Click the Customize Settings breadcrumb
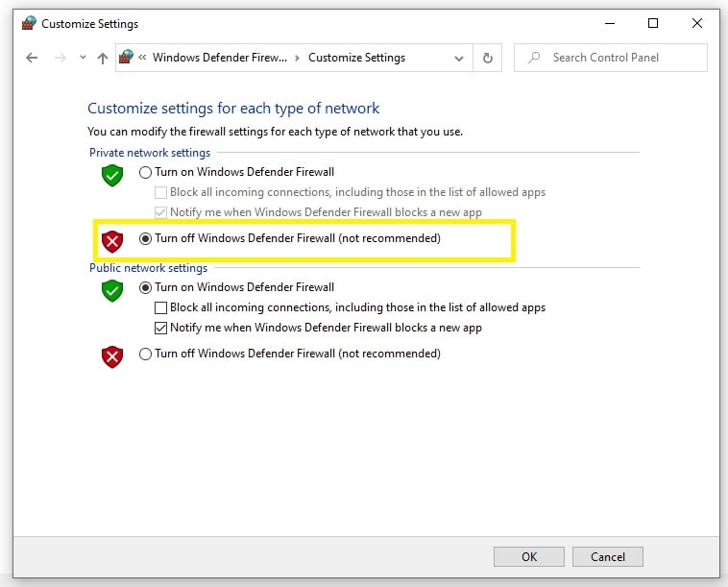This screenshot has width=728, height=587. click(356, 58)
